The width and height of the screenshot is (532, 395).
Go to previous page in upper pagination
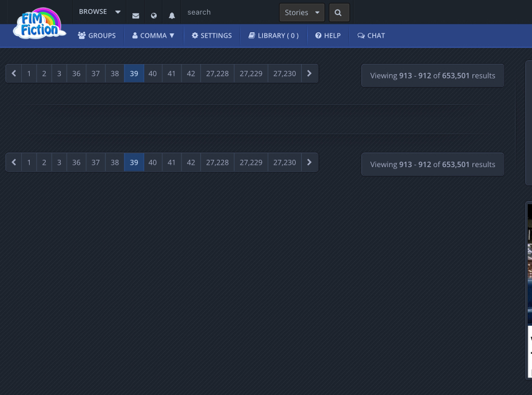pos(14,74)
